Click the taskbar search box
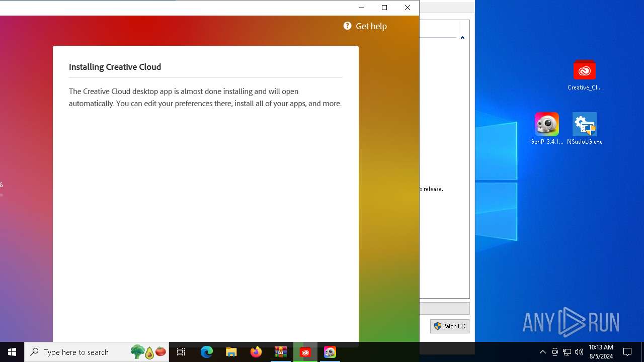This screenshot has width=644, height=362. click(x=97, y=352)
